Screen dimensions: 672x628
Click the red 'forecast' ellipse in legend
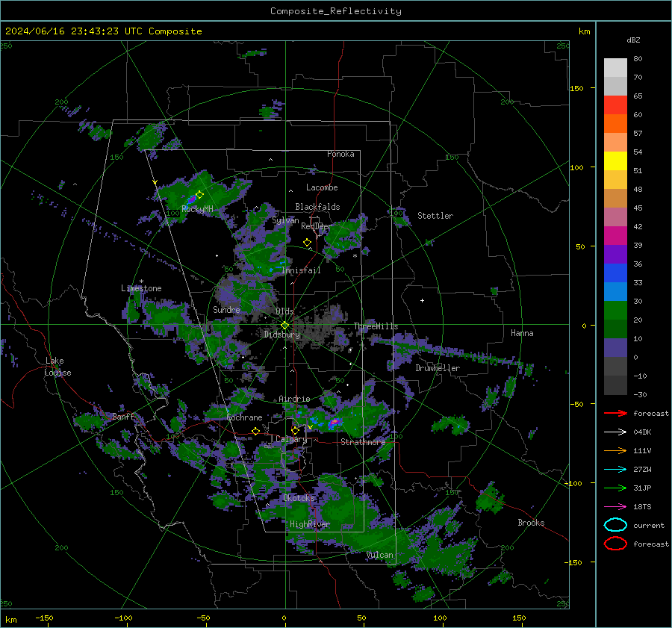615,544
